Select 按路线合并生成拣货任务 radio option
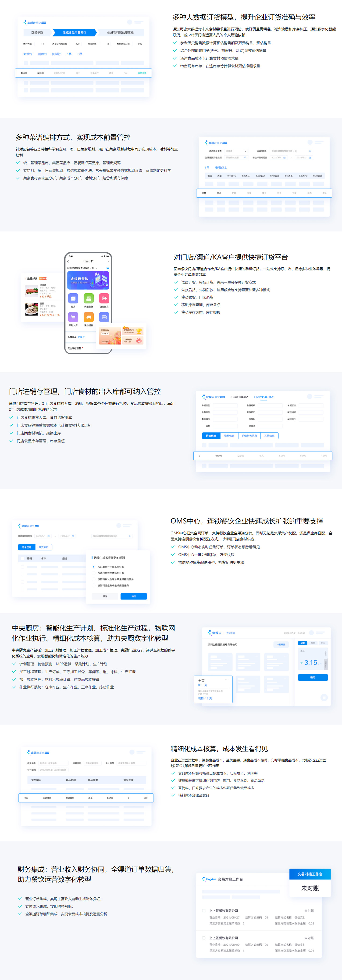 click(x=94, y=573)
